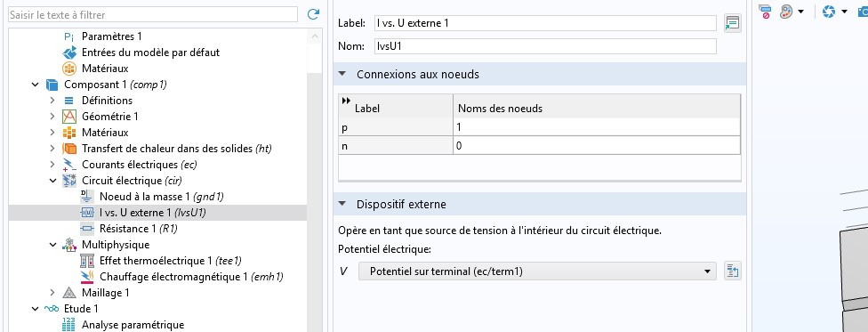The width and height of the screenshot is (868, 332).
Task: Open the Potentiel sur terminal dropdown
Action: tap(537, 271)
